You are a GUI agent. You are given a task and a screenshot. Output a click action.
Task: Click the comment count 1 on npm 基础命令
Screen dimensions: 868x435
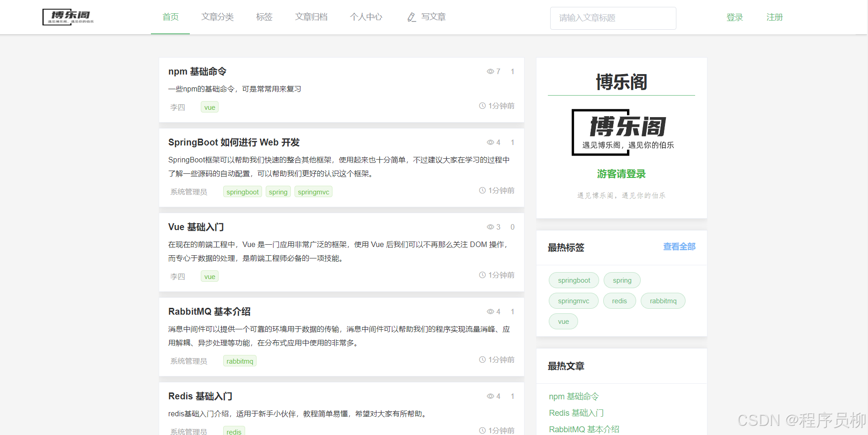[x=513, y=71]
